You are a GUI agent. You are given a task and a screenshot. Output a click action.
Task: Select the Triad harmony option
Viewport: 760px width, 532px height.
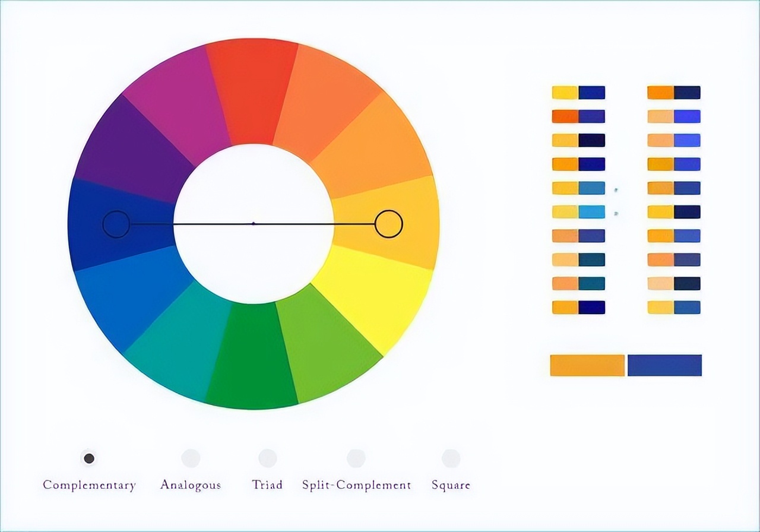pyautogui.click(x=267, y=457)
